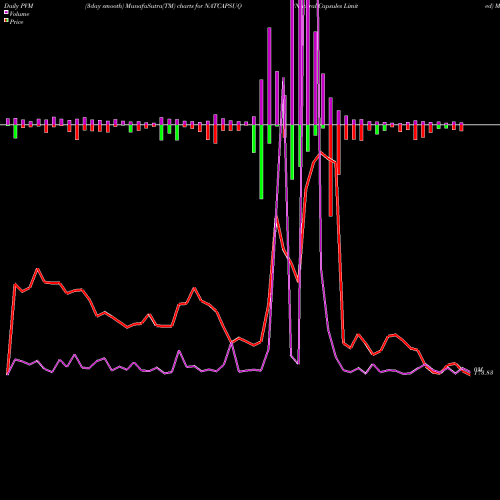This screenshot has width=500, height=500.
Task: Click the 'Price' legend label
Action: click(x=16, y=22)
